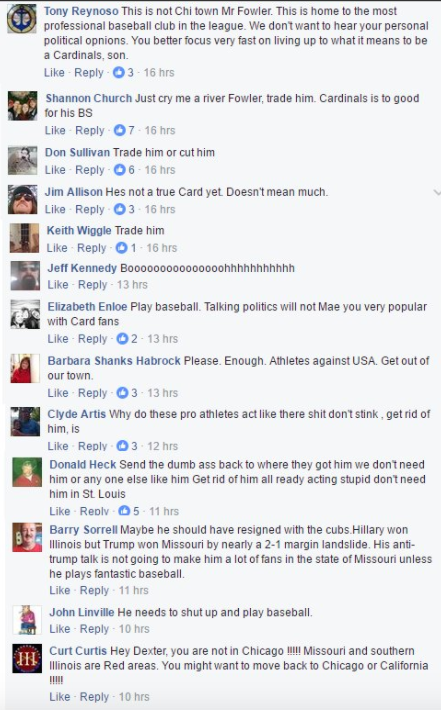Click the like-count icon on Clyde Artis's comment
The width and height of the screenshot is (441, 710).
click(x=122, y=446)
